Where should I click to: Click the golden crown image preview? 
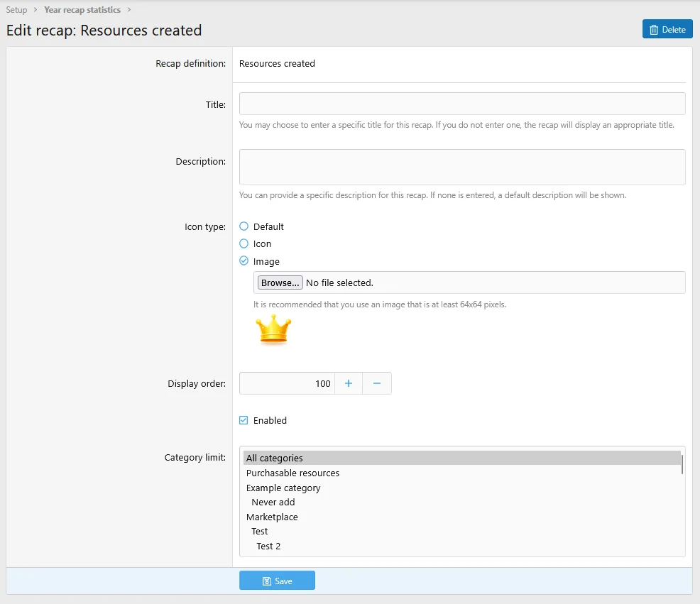[273, 330]
